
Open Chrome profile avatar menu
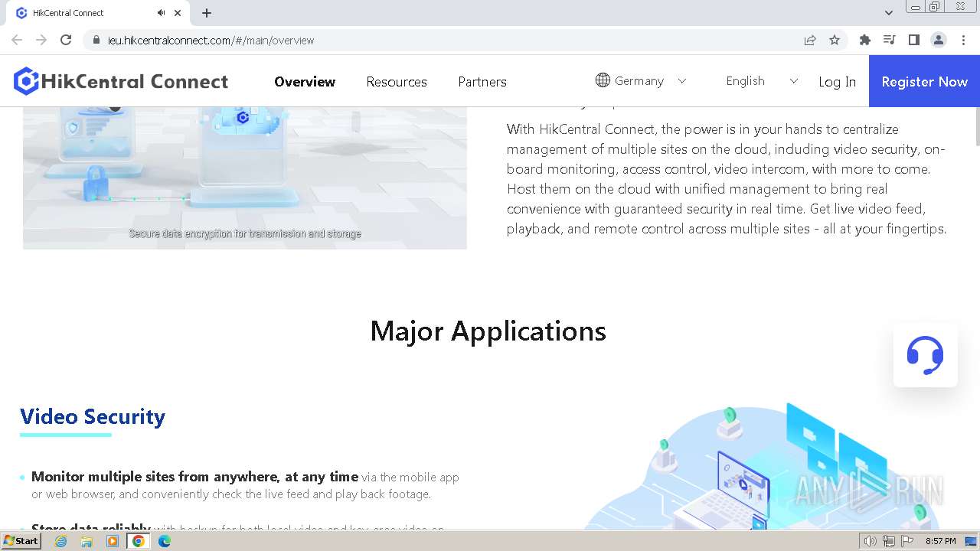(939, 40)
